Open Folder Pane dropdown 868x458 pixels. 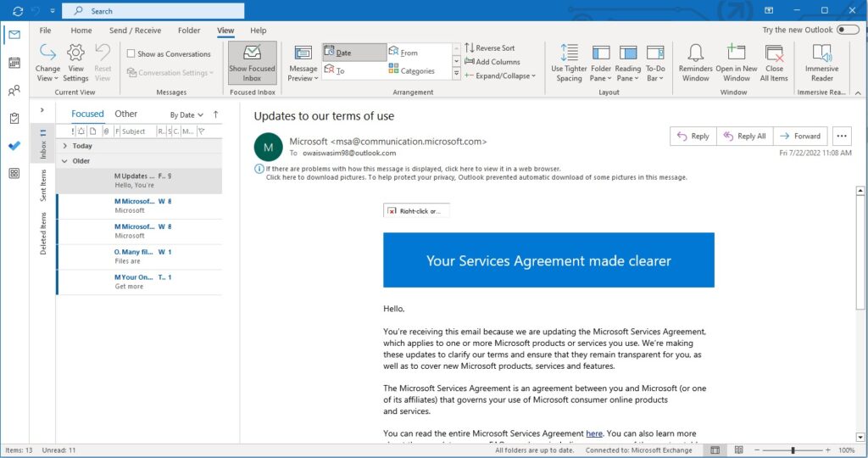pos(601,63)
